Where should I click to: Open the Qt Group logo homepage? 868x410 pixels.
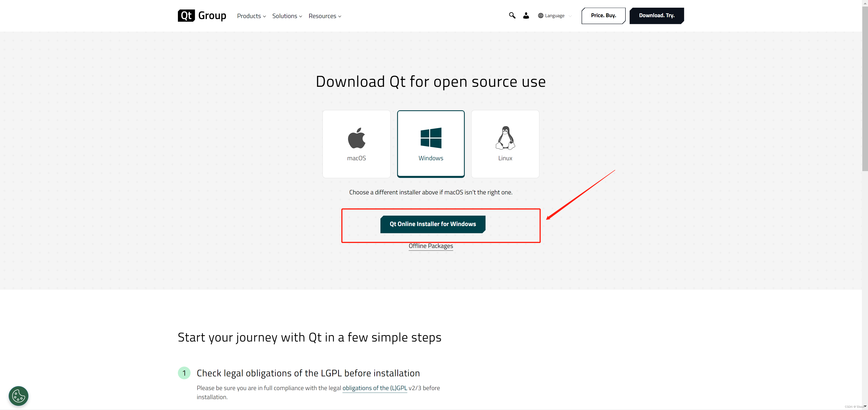coord(202,16)
